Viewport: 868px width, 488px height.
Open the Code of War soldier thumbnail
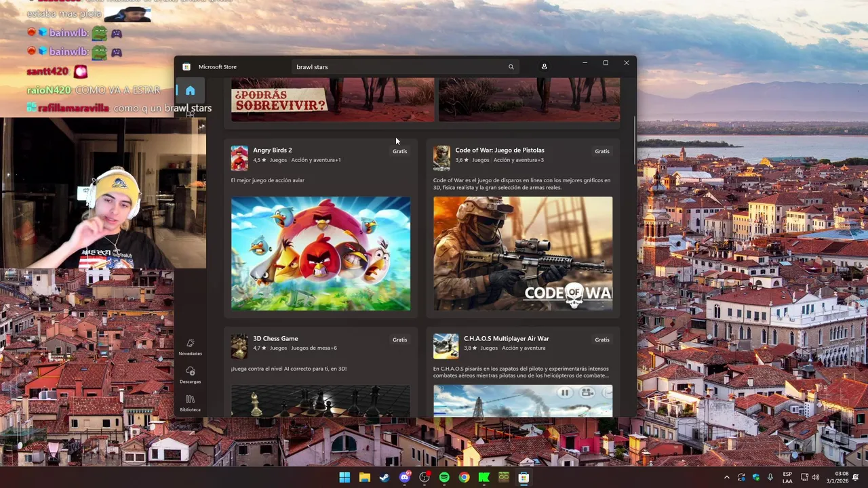[523, 253]
